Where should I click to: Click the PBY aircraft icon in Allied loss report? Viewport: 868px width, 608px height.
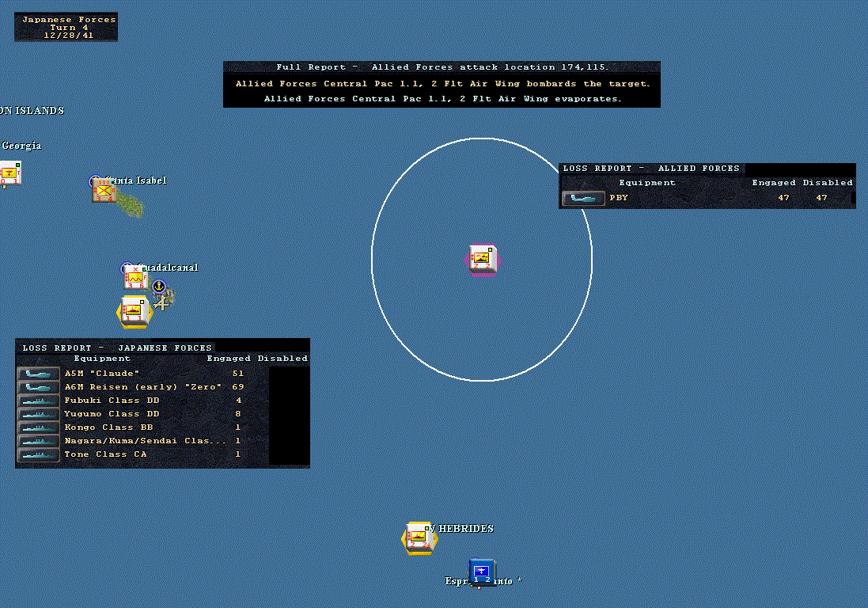click(583, 198)
